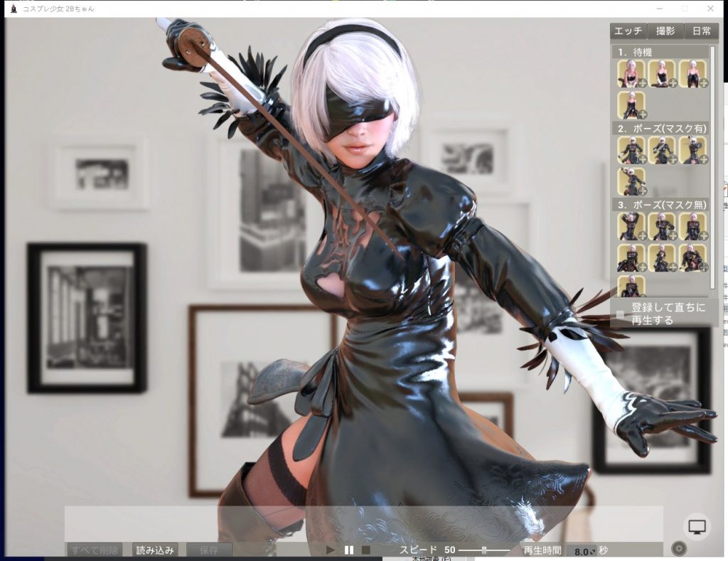
Task: Click plus badge on first ポーズ(マスク無) pose
Action: tap(642, 236)
